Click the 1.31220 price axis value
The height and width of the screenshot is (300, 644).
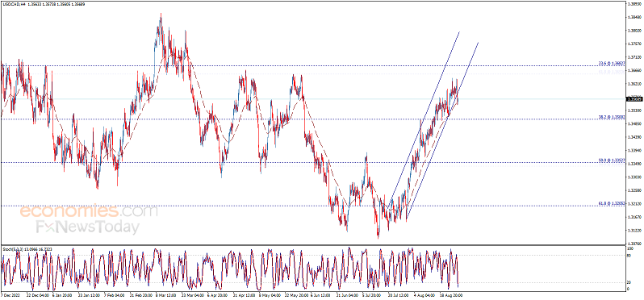coord(634,231)
